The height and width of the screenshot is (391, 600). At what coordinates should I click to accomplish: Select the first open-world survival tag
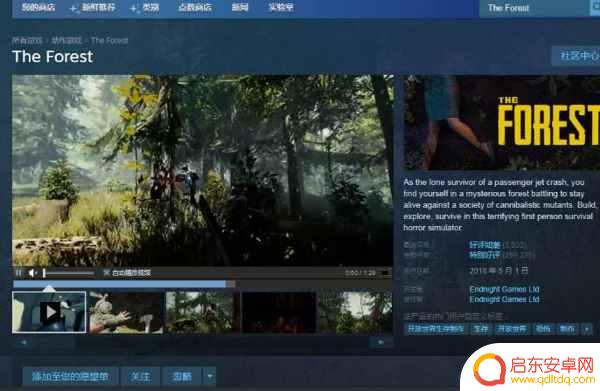[x=436, y=329]
